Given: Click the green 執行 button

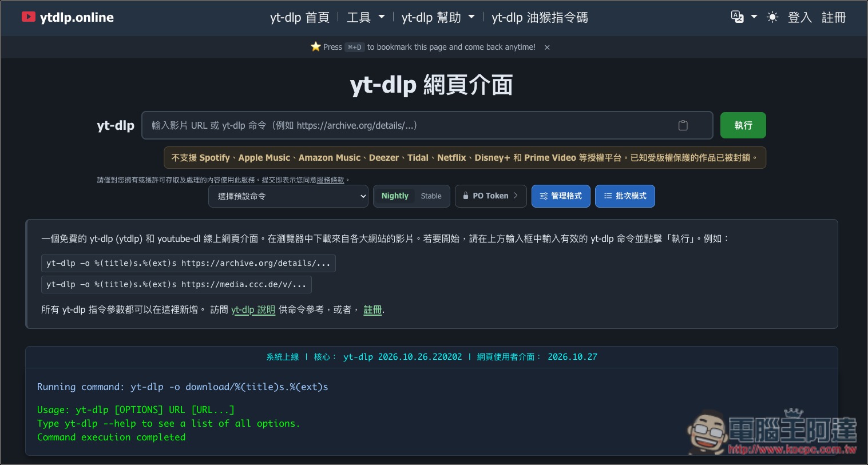Looking at the screenshot, I should coord(743,125).
